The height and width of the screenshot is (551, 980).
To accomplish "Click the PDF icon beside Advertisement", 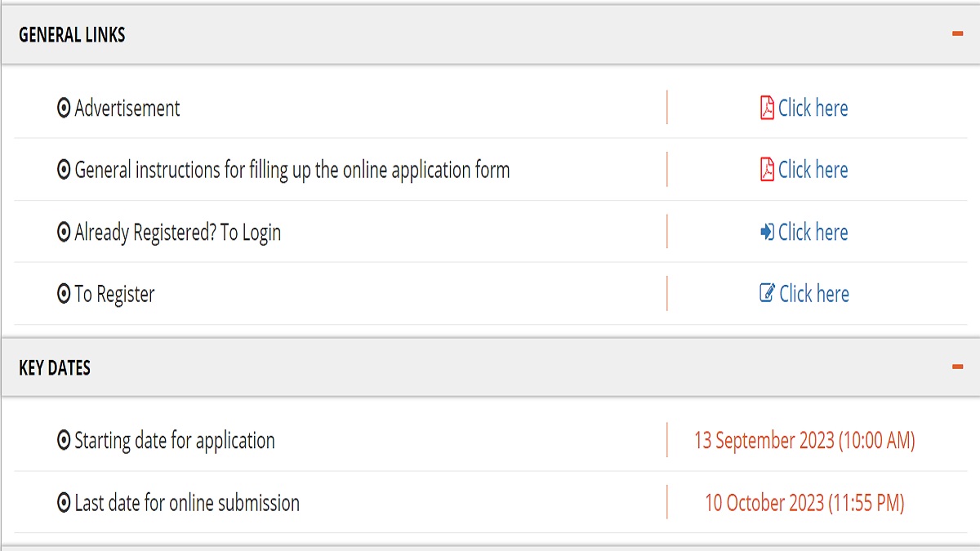I will click(x=767, y=108).
